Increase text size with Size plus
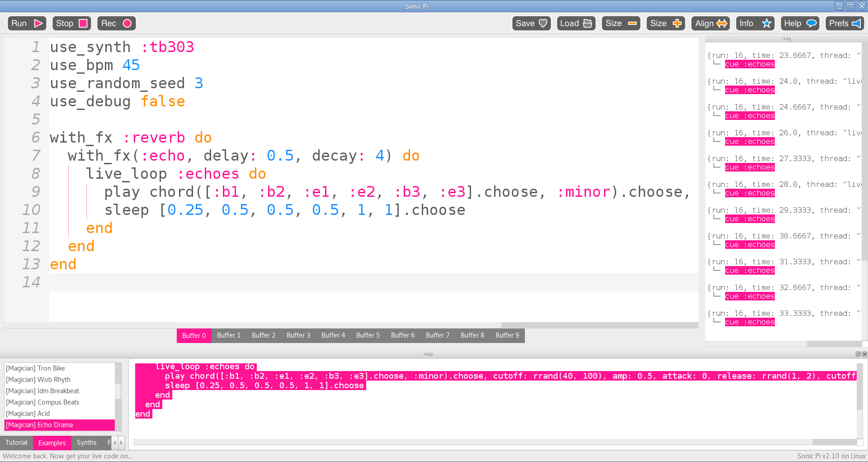Screen dimensions: 868x462 665,24
